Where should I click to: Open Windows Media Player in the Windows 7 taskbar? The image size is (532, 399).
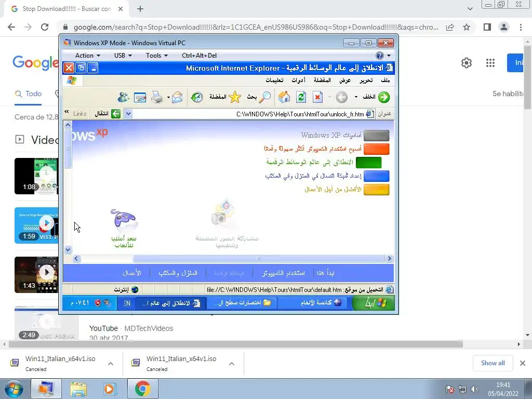coord(109,389)
